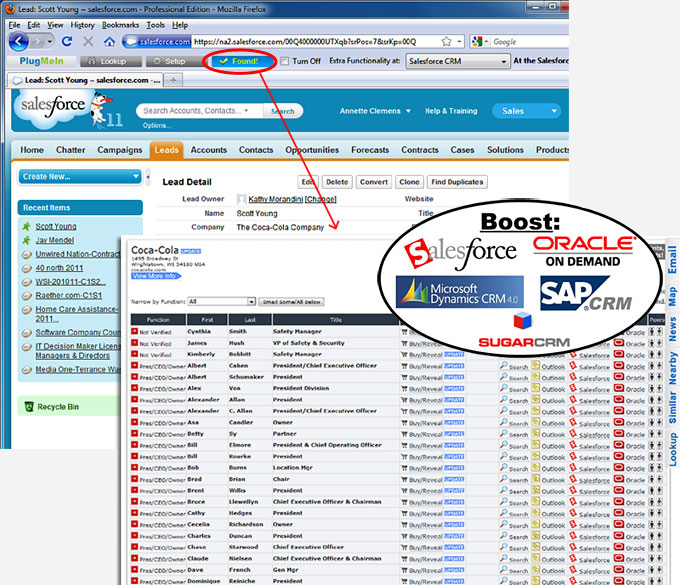Toggle the Turn Off checkbox
Viewport: 680px width, 585px height.
284,61
